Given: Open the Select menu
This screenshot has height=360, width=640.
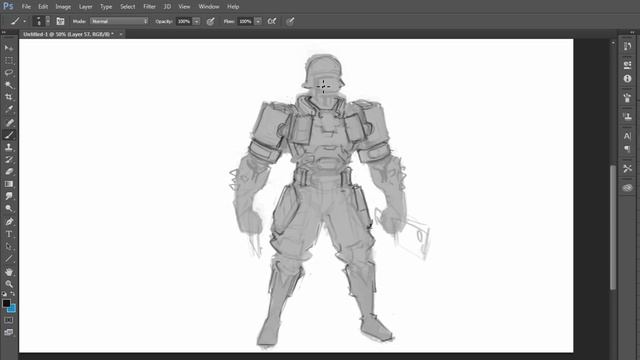Looking at the screenshot, I should tap(127, 7).
